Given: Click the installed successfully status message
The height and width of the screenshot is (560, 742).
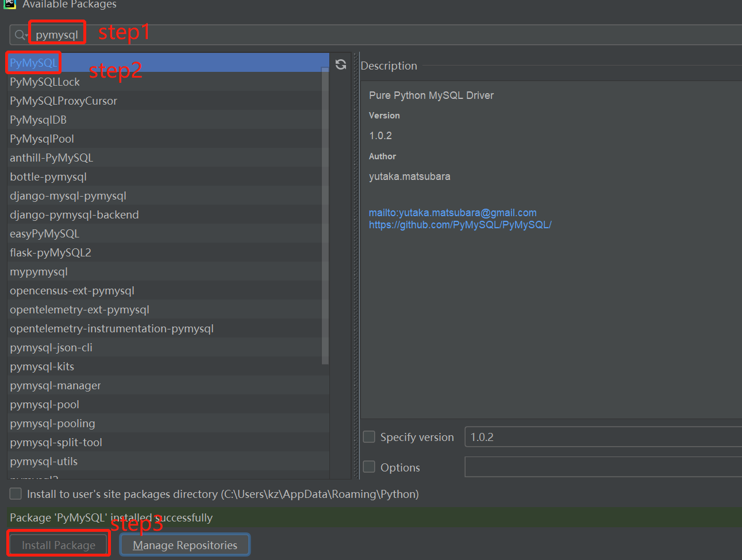Looking at the screenshot, I should tap(111, 517).
